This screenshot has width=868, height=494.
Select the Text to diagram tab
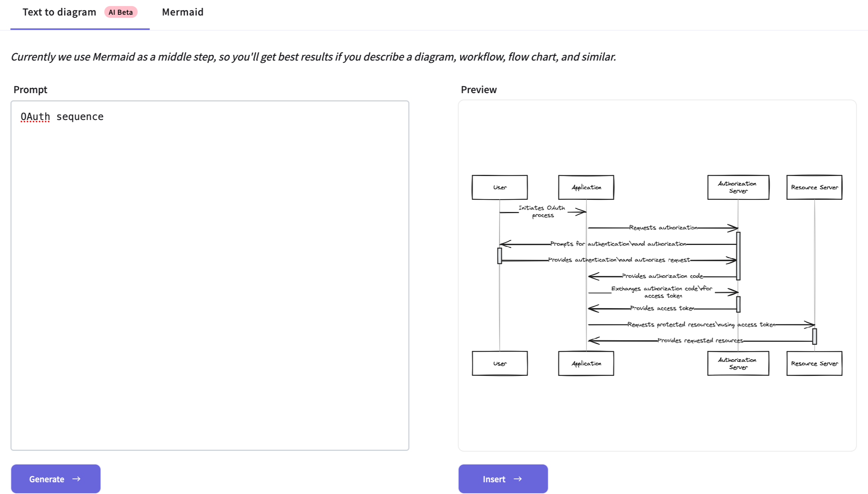pos(59,12)
